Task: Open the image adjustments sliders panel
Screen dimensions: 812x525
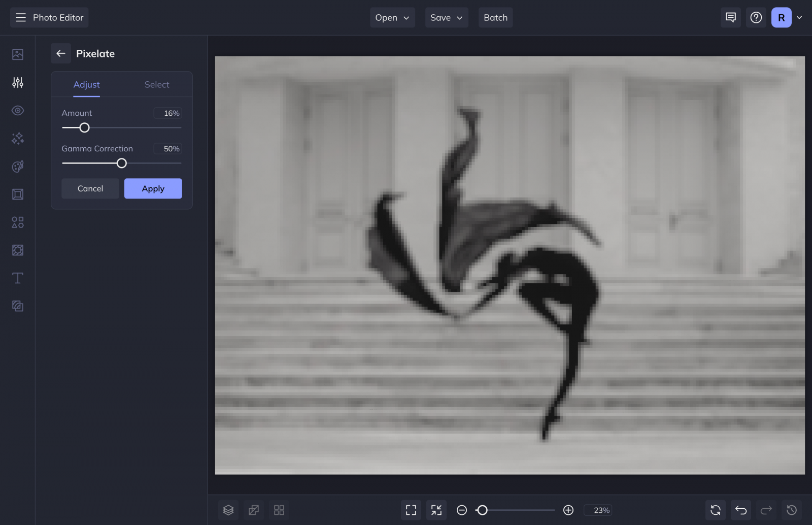Action: coord(17,82)
